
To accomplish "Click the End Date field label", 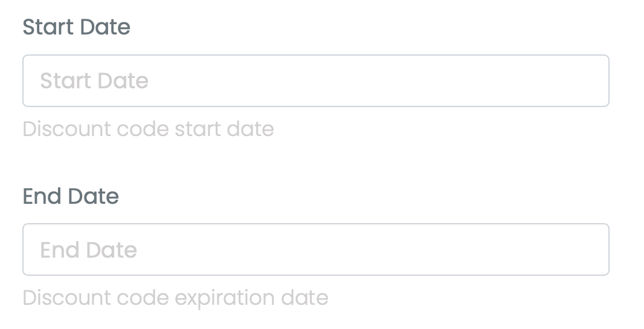I will (x=71, y=197).
